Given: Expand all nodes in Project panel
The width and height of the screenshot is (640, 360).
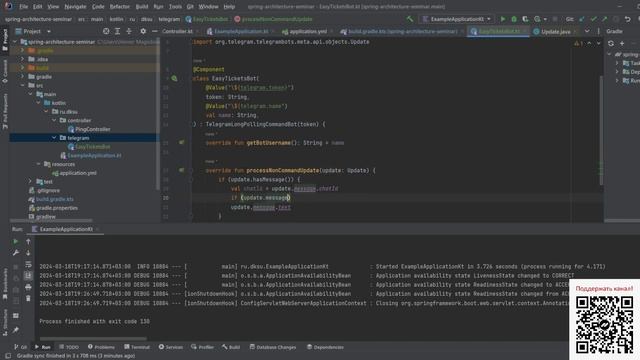Looking at the screenshot, I should [118, 31].
